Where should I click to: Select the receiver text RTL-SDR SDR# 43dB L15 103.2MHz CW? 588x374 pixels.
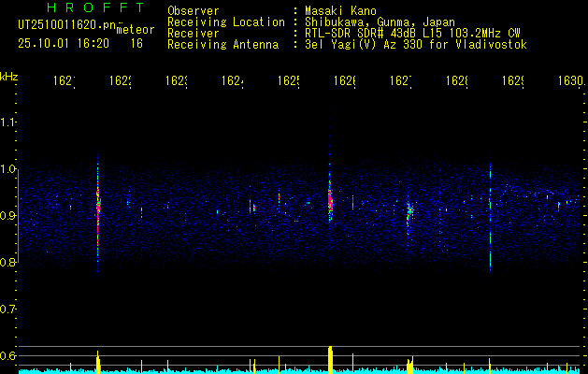click(412, 34)
